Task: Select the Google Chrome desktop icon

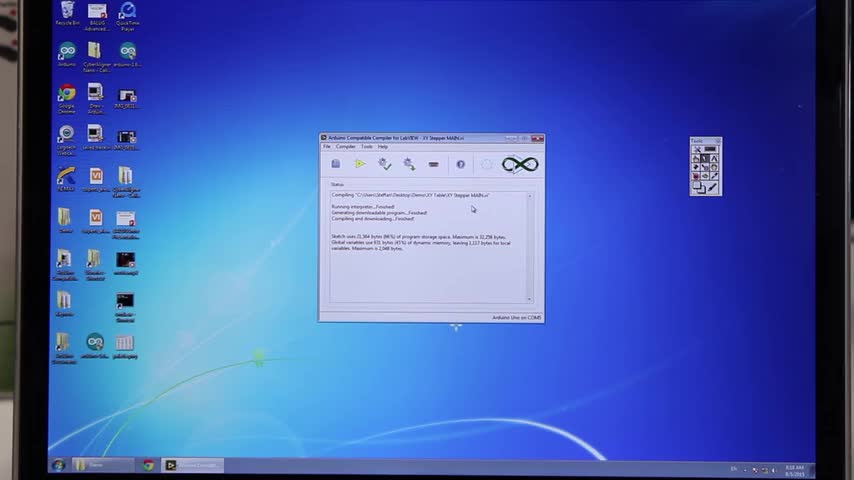Action: click(x=67, y=99)
